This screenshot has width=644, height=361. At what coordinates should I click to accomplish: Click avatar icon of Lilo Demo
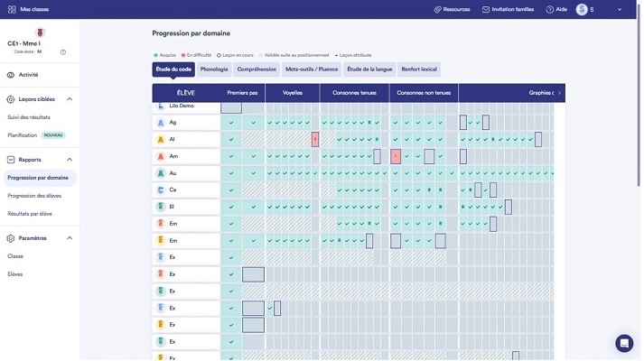coord(161,106)
